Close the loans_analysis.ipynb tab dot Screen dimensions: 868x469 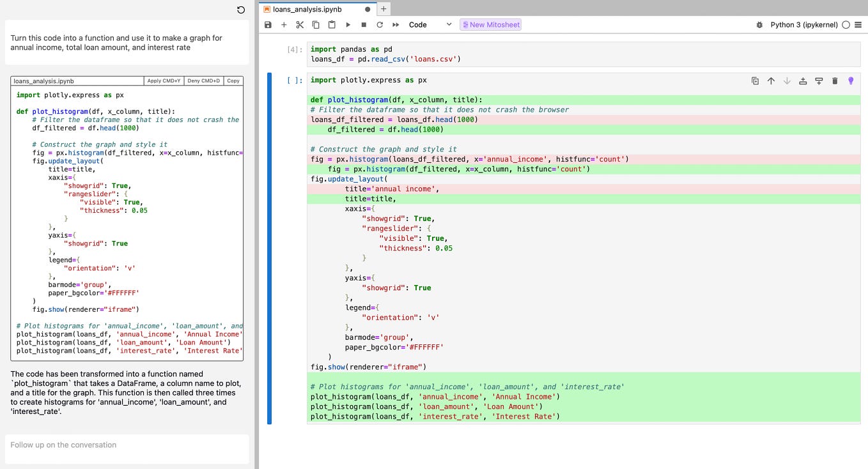pyautogui.click(x=368, y=10)
